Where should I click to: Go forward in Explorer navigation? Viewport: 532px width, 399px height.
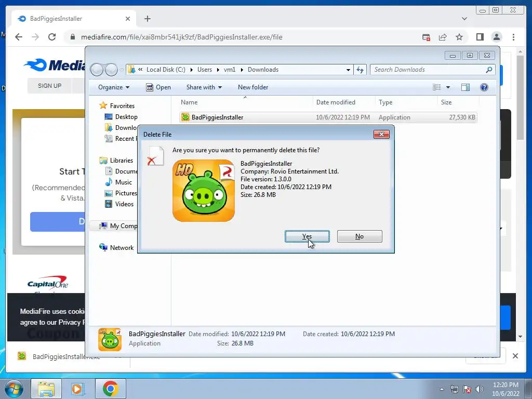click(x=111, y=70)
